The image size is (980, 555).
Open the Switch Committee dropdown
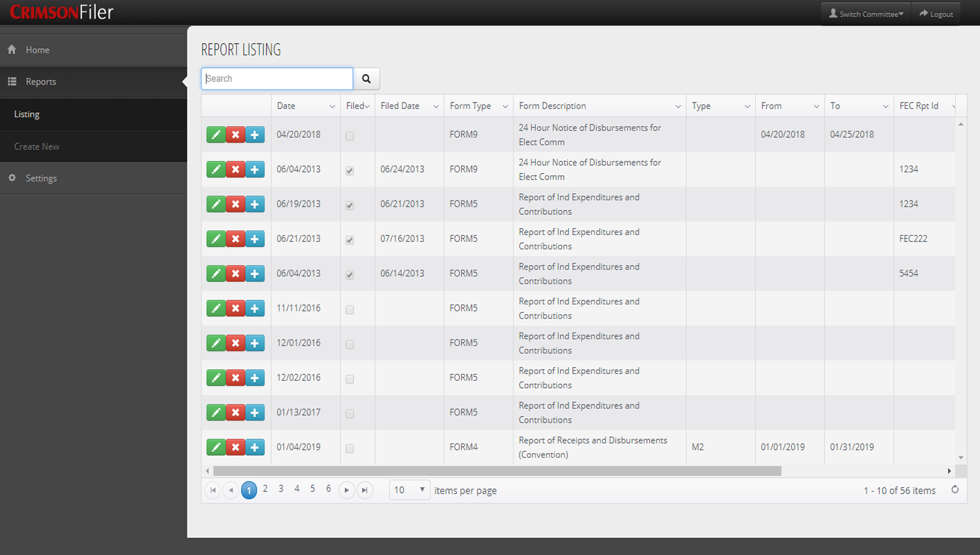866,14
